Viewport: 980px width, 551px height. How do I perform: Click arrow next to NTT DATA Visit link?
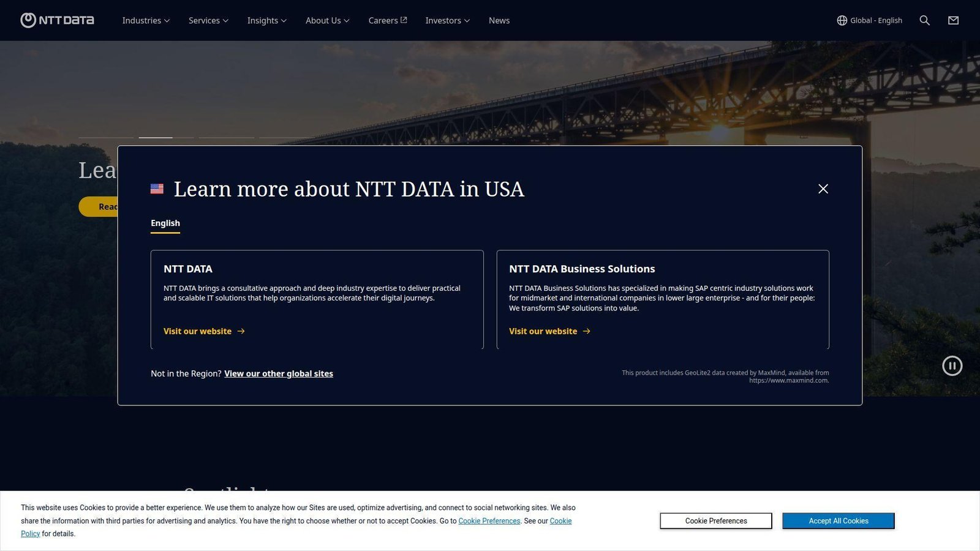coord(241,331)
